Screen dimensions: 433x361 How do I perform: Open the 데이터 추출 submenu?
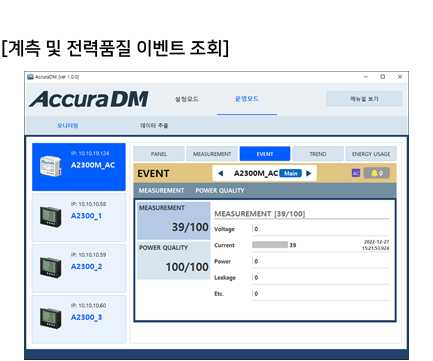[154, 125]
